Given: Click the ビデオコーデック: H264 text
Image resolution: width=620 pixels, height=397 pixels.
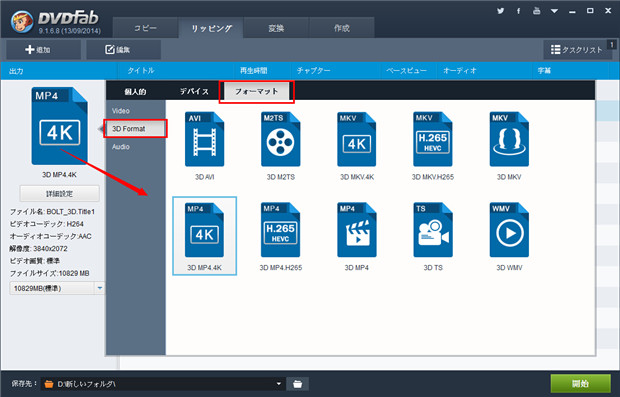Looking at the screenshot, I should 47,224.
